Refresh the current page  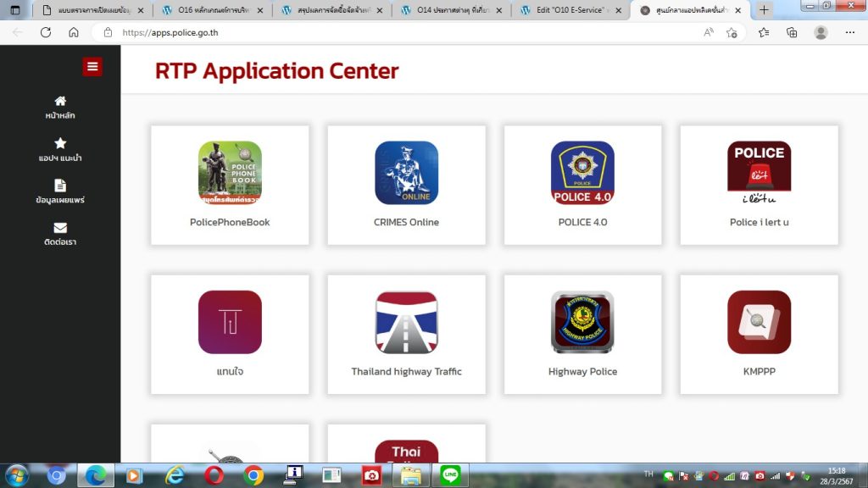[x=46, y=32]
